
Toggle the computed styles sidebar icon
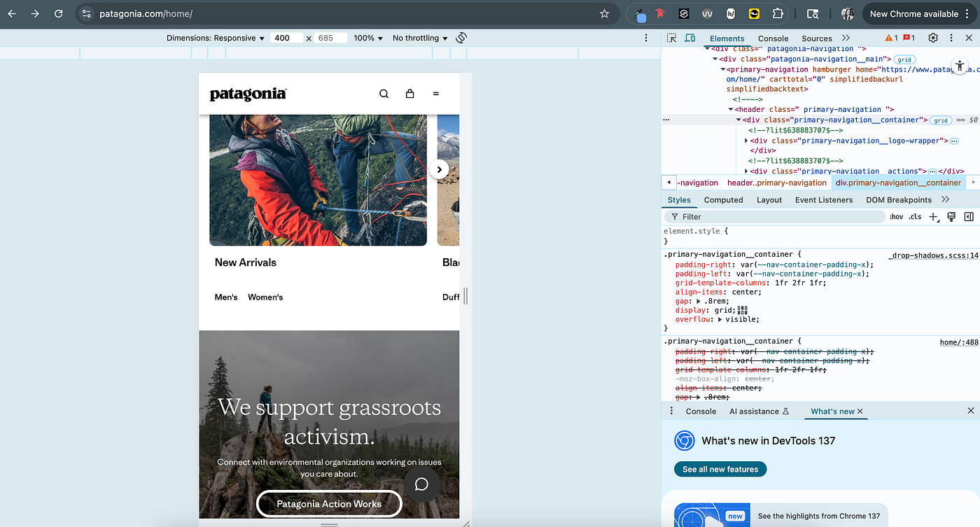click(969, 217)
